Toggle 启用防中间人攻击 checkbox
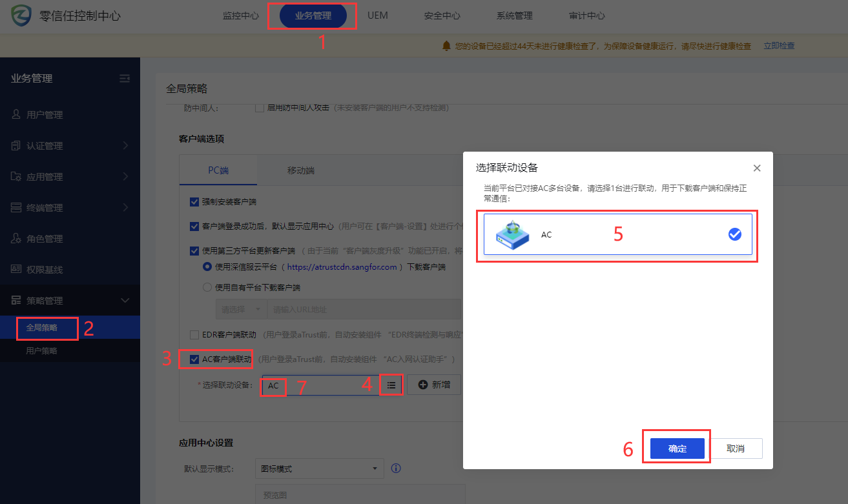This screenshot has height=504, width=848. tap(260, 107)
